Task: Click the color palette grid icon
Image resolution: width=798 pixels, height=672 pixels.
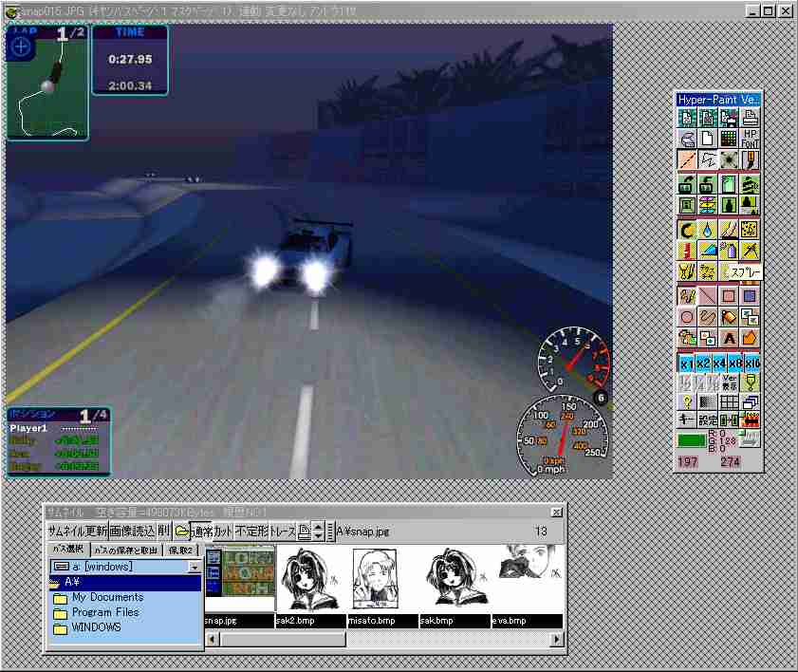Action: click(729, 139)
